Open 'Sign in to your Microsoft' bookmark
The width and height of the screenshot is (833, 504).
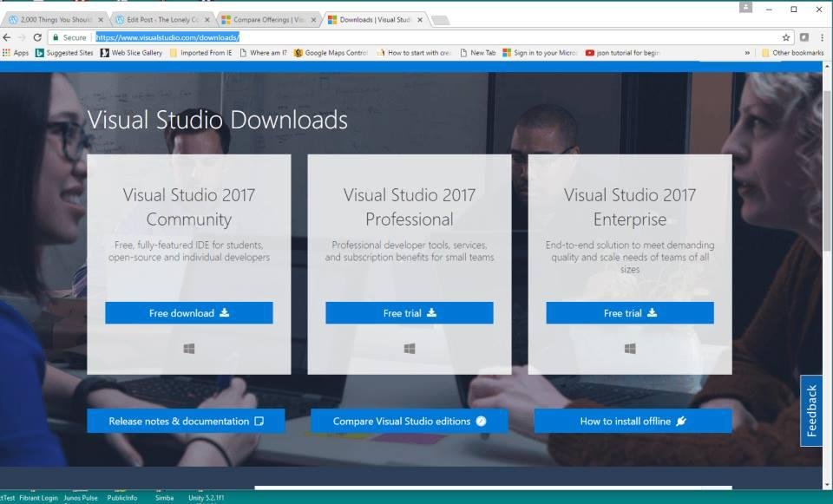click(541, 53)
